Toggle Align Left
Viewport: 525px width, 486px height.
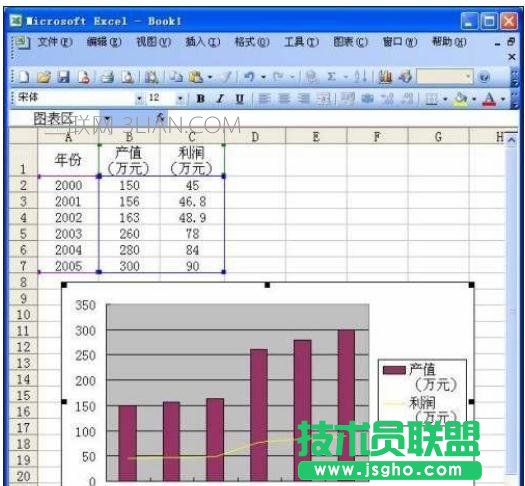click(x=264, y=99)
